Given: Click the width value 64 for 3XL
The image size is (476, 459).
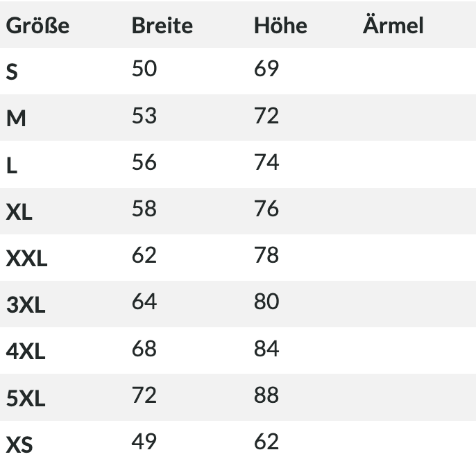Looking at the screenshot, I should coord(144,302).
